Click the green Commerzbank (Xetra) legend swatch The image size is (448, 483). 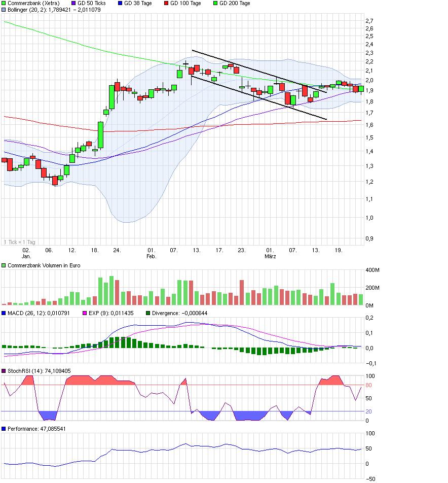pos(4,4)
